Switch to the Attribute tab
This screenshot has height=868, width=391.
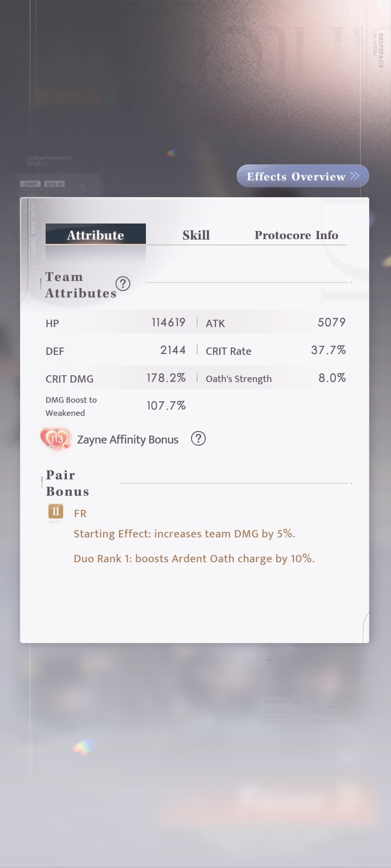pos(96,235)
